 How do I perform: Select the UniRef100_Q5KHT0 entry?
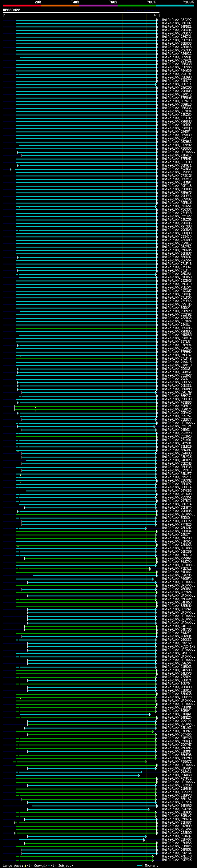[177, 507]
